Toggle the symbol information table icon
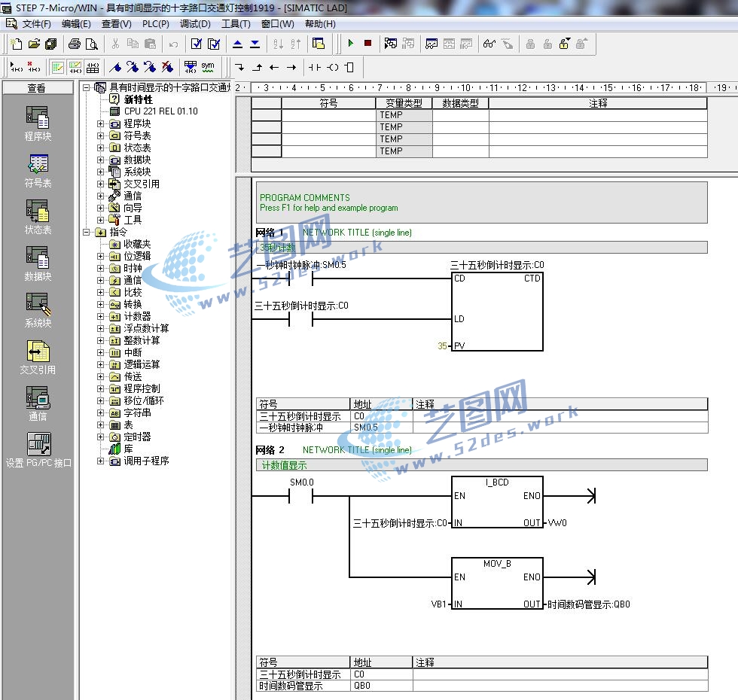738x700 pixels. click(x=93, y=68)
